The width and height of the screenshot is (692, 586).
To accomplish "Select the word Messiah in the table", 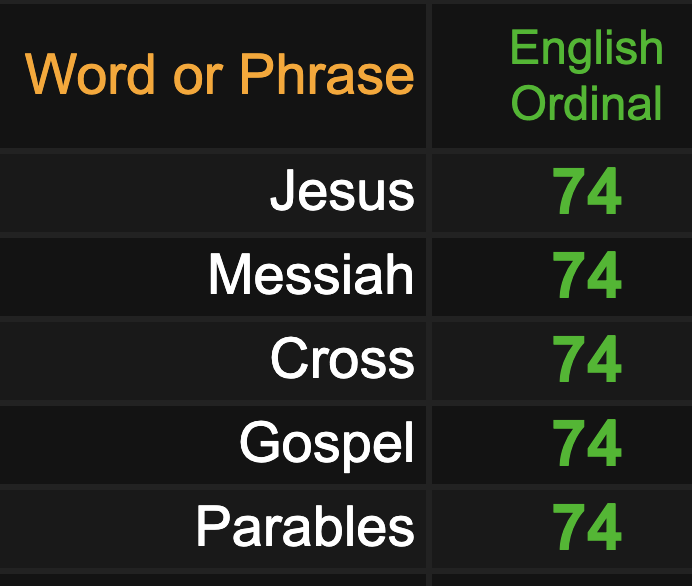I will [311, 274].
